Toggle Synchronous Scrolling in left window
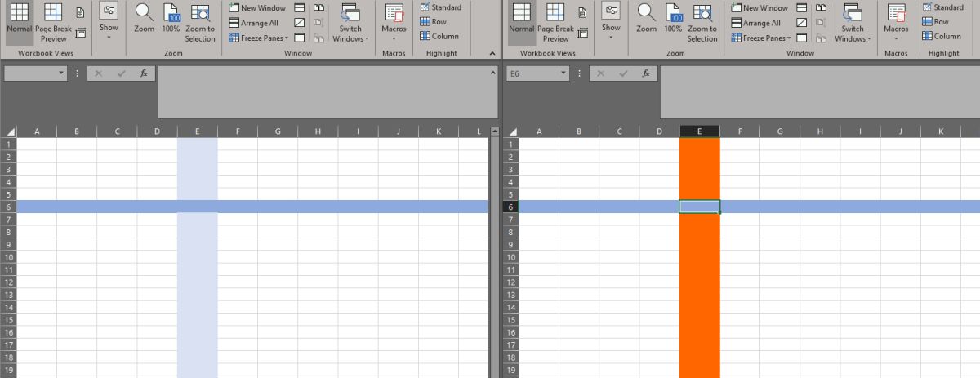980x378 pixels. coord(318,23)
